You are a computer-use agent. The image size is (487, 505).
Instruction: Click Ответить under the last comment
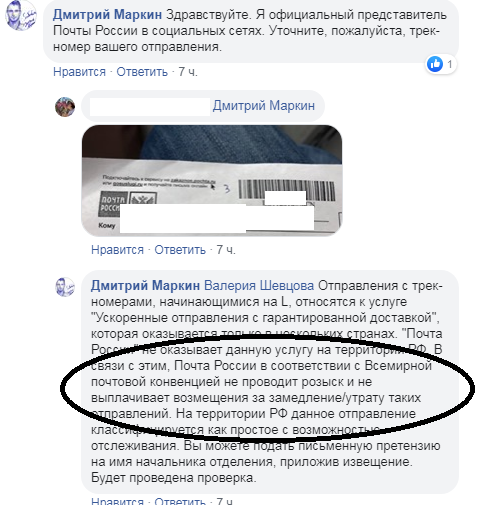click(x=180, y=501)
